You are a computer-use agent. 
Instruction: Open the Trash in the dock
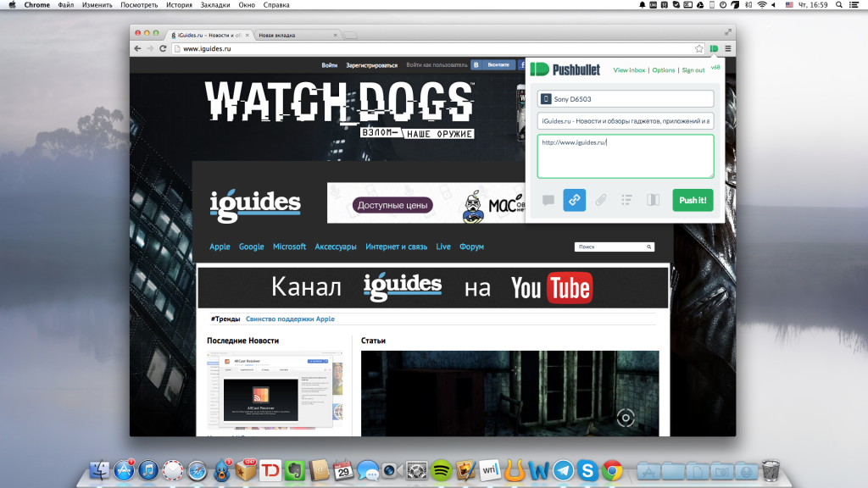(x=771, y=470)
